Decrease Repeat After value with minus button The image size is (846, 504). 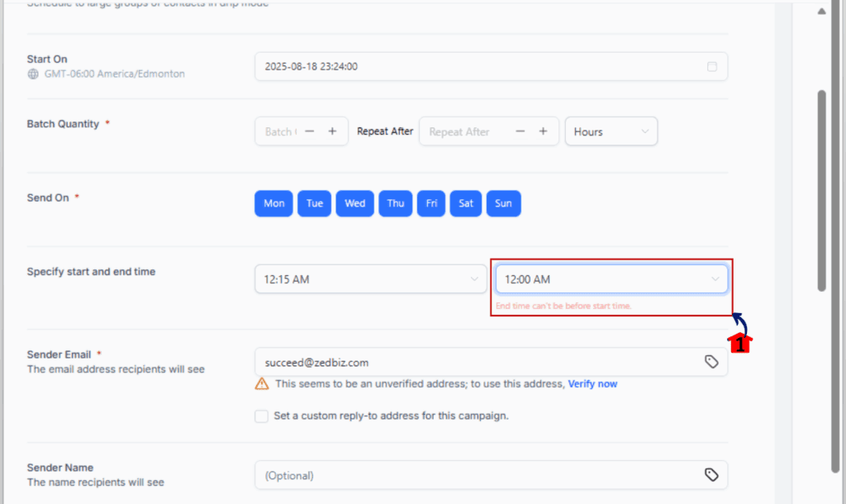[520, 131]
